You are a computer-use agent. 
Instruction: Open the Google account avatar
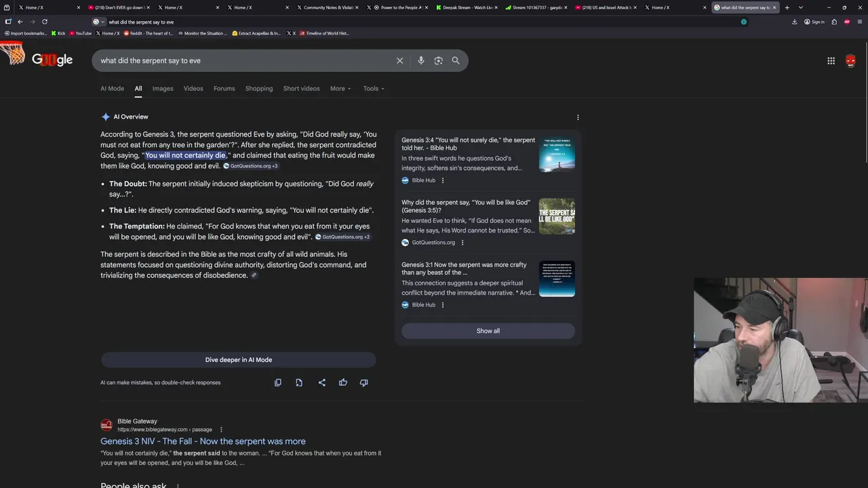(850, 60)
